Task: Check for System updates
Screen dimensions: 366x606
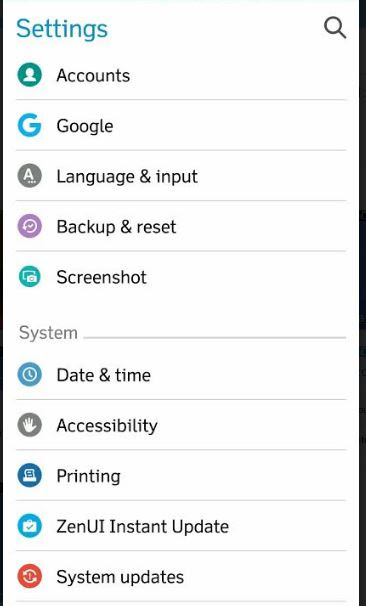Action: click(181, 577)
